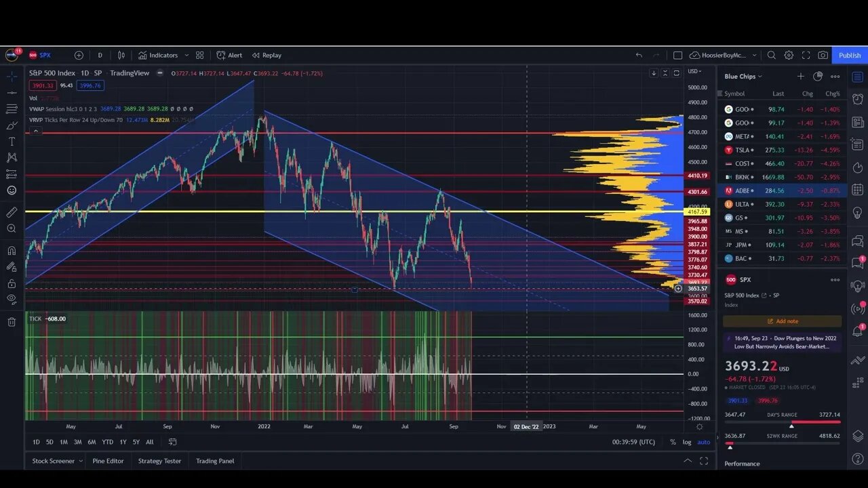Screen dimensions: 868x488
Task: Open the ideas lightbulb sidebar icon
Action: pyautogui.click(x=858, y=213)
